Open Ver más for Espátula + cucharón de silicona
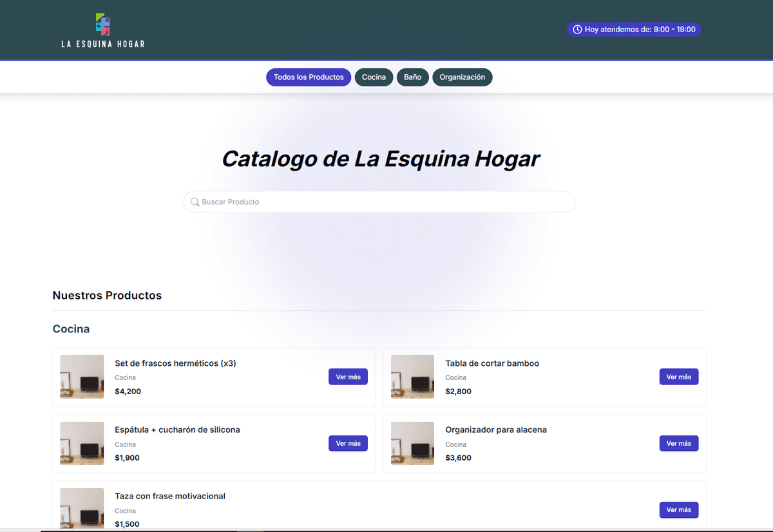The height and width of the screenshot is (532, 773). click(x=348, y=443)
